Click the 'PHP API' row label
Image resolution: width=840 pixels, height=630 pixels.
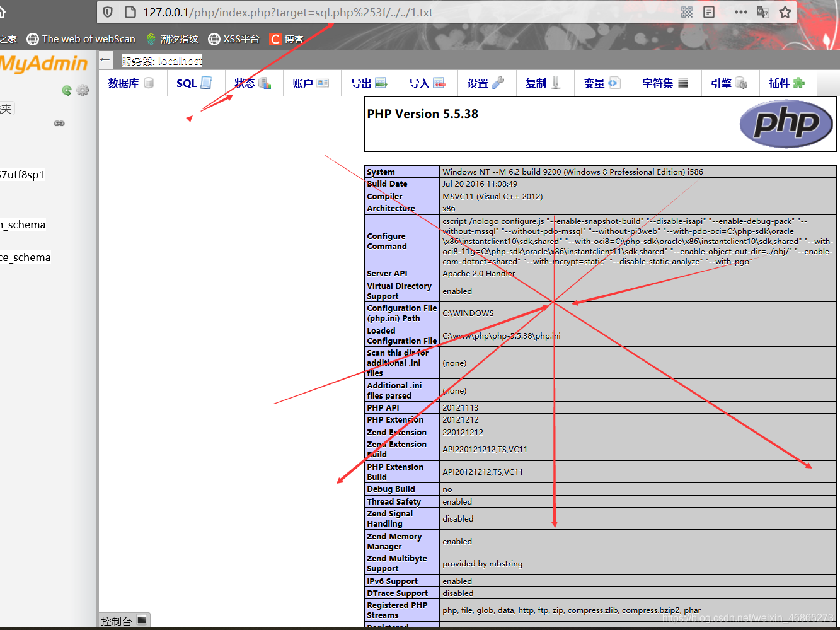(x=383, y=408)
